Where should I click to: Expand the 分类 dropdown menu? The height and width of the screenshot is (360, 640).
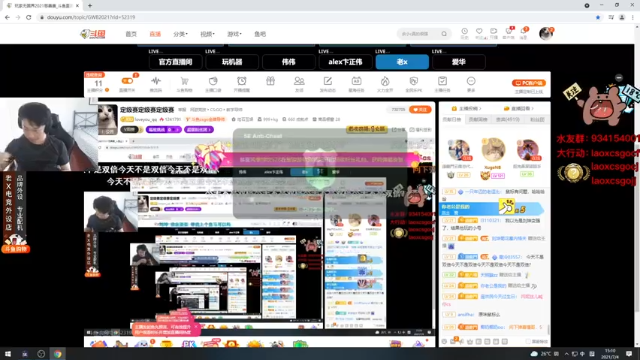tap(180, 34)
